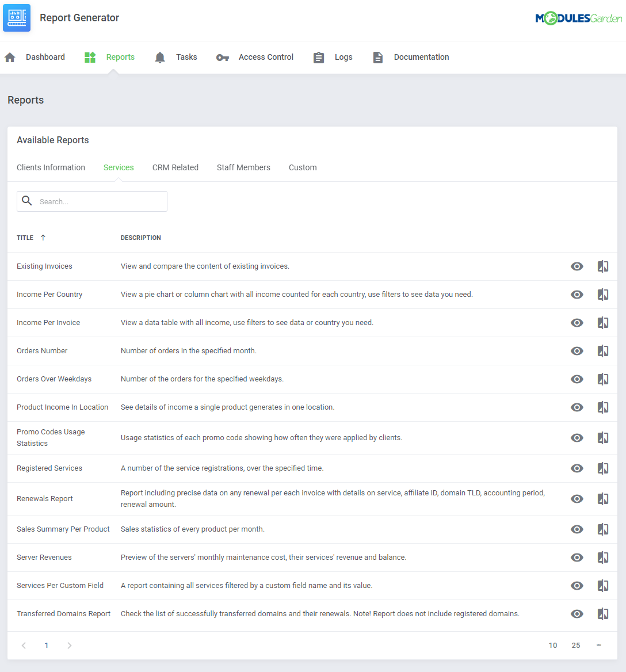
Task: Open the ModulesGarden logo link
Action: click(578, 18)
